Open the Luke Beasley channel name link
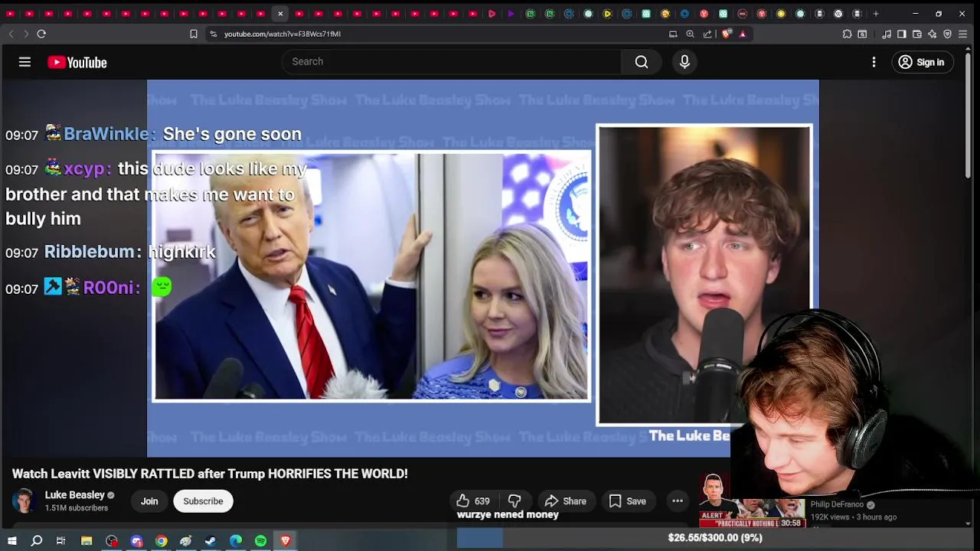The image size is (980, 551). tap(75, 495)
